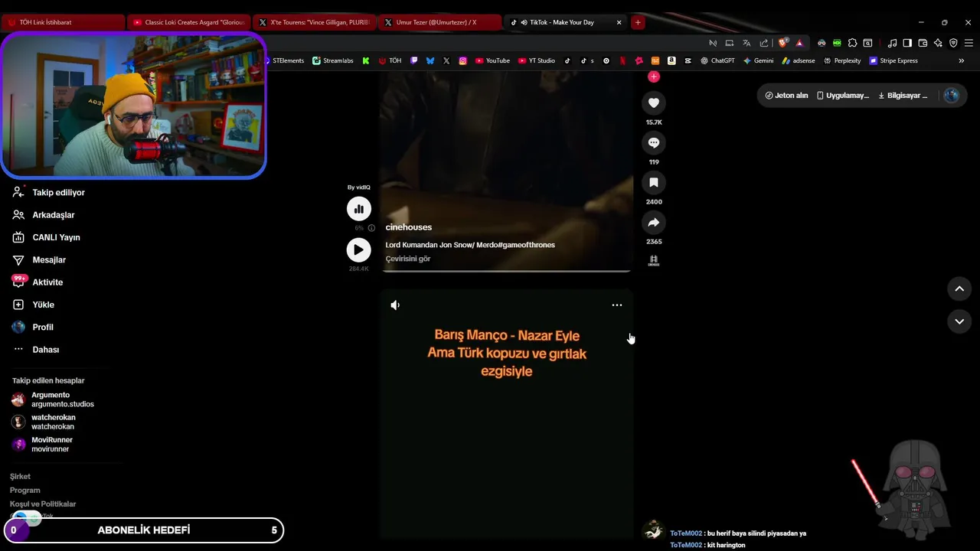Click the Jeton alın button
Image resolution: width=980 pixels, height=551 pixels.
tap(786, 96)
